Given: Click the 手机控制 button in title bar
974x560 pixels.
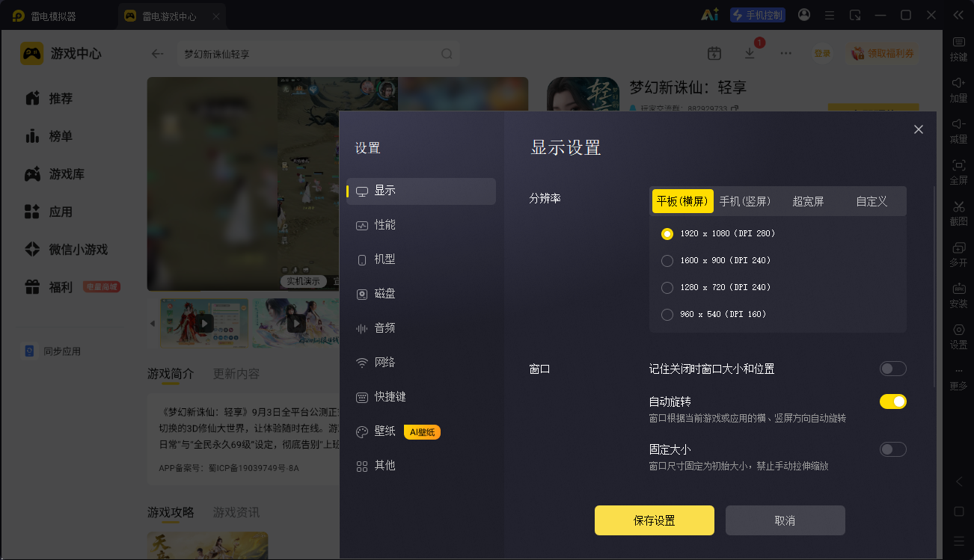Looking at the screenshot, I should point(758,15).
